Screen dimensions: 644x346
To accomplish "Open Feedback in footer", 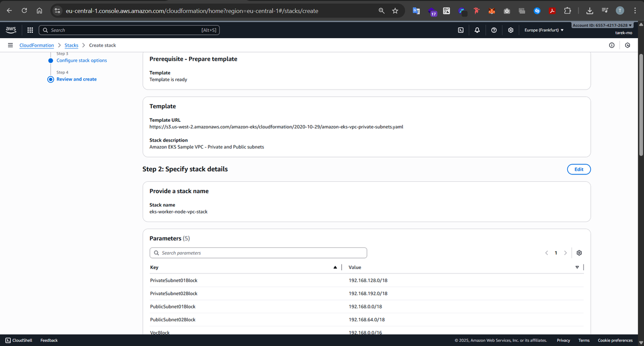I will tap(49, 340).
